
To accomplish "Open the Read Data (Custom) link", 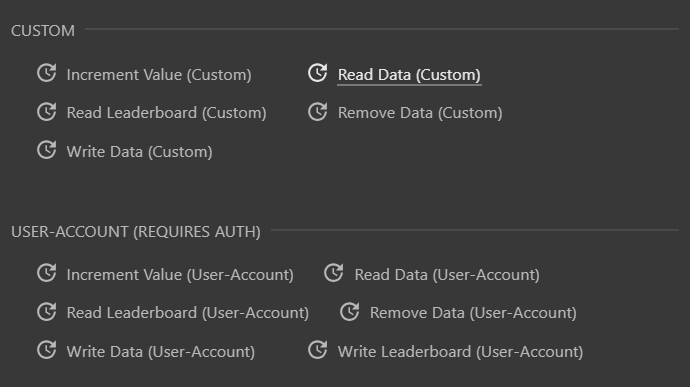I will tap(409, 75).
